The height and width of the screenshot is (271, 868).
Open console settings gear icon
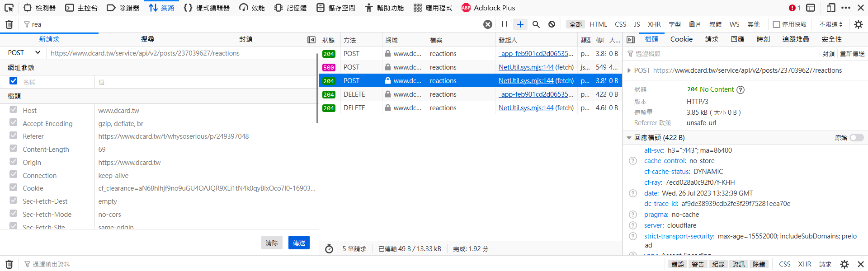coord(844,264)
